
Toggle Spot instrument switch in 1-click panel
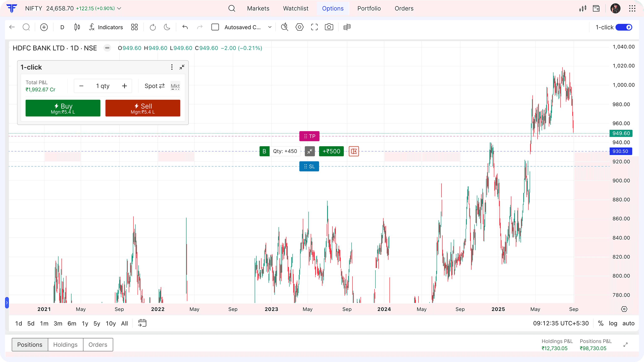[x=155, y=86]
